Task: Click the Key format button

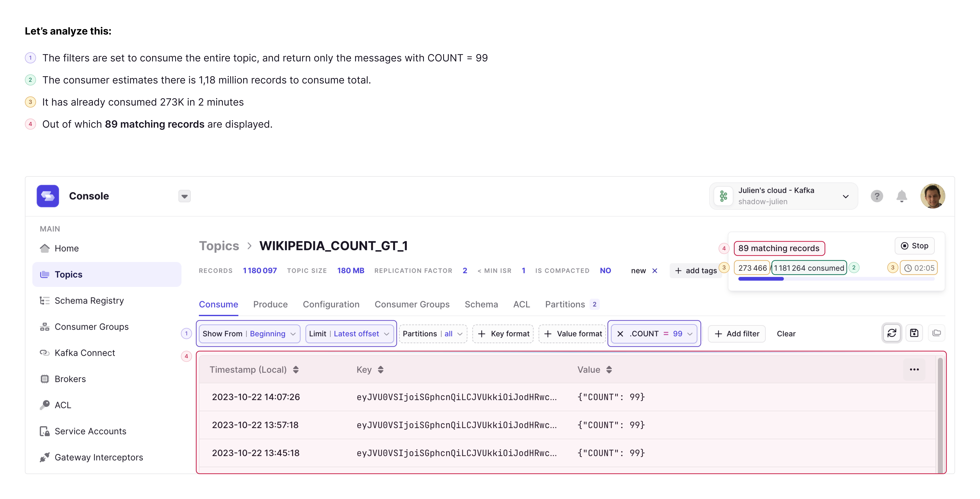Action: (503, 334)
